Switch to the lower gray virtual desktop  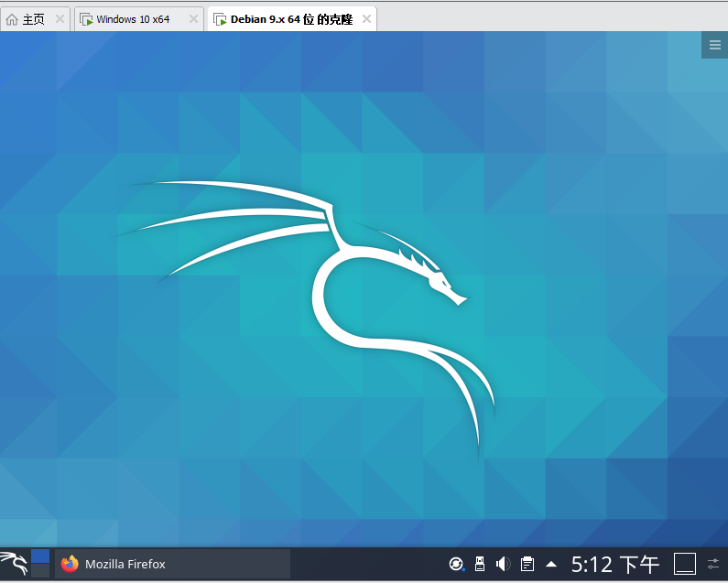click(x=40, y=570)
